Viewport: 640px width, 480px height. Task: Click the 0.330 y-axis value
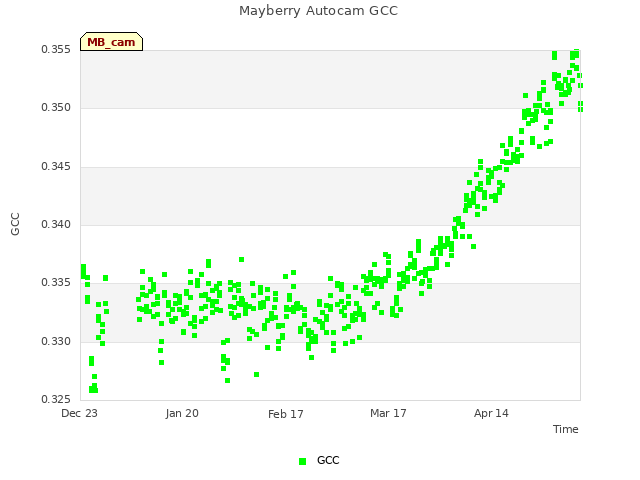click(56, 341)
